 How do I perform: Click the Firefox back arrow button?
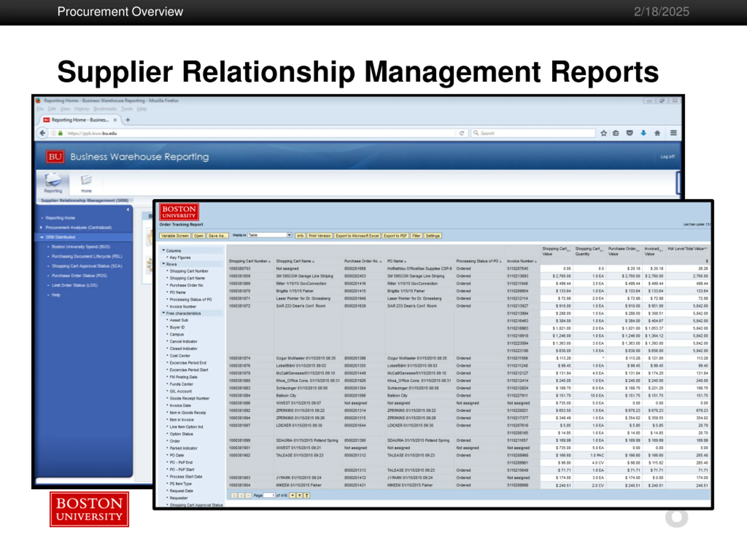[x=42, y=133]
